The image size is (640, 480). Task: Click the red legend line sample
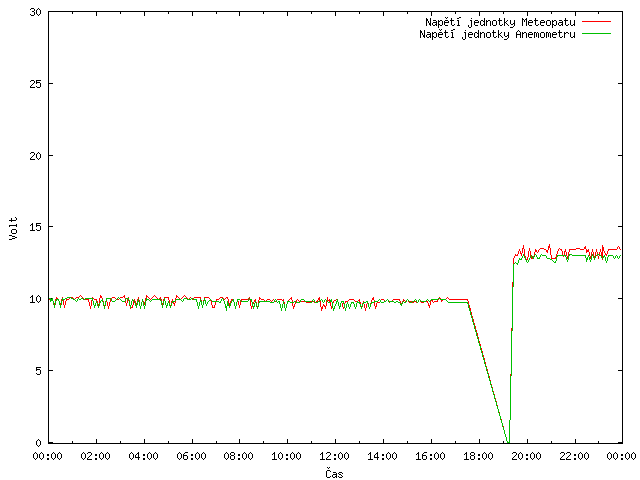coord(596,22)
